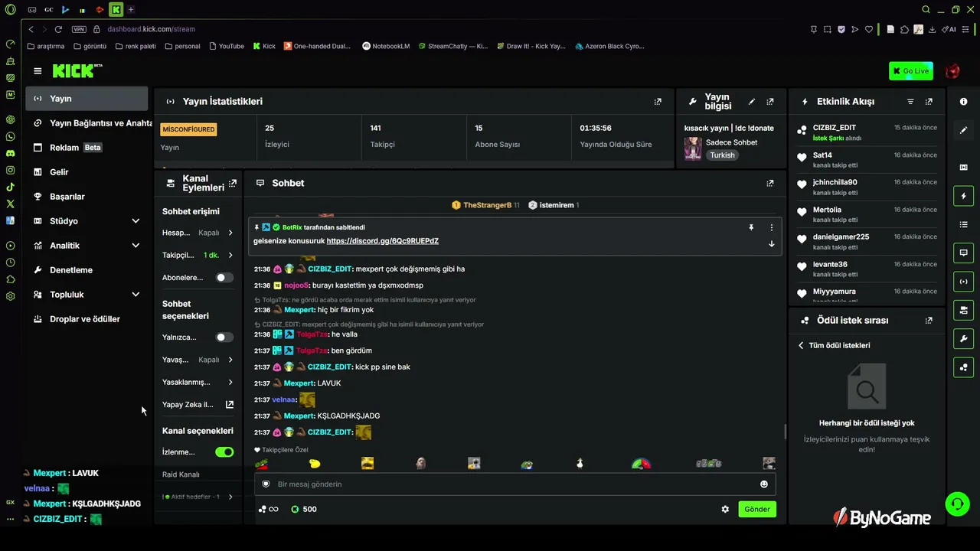Click the Kick logo
980x551 pixels.
pos(77,71)
